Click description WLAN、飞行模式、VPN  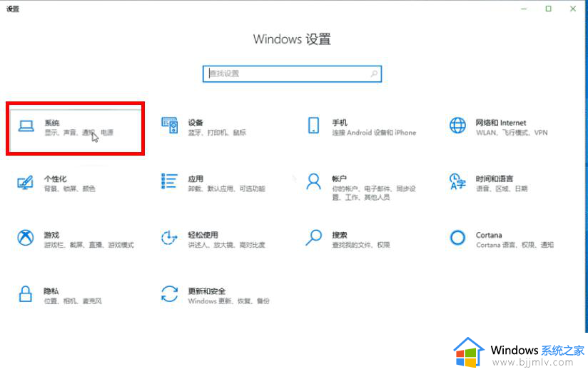(512, 133)
